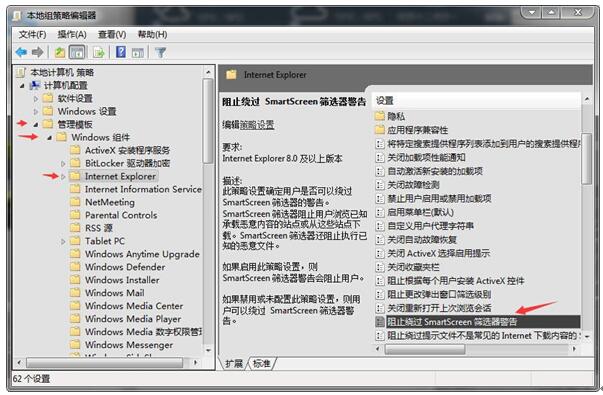Click the 应用程序兼容性 folder icon

pos(380,130)
